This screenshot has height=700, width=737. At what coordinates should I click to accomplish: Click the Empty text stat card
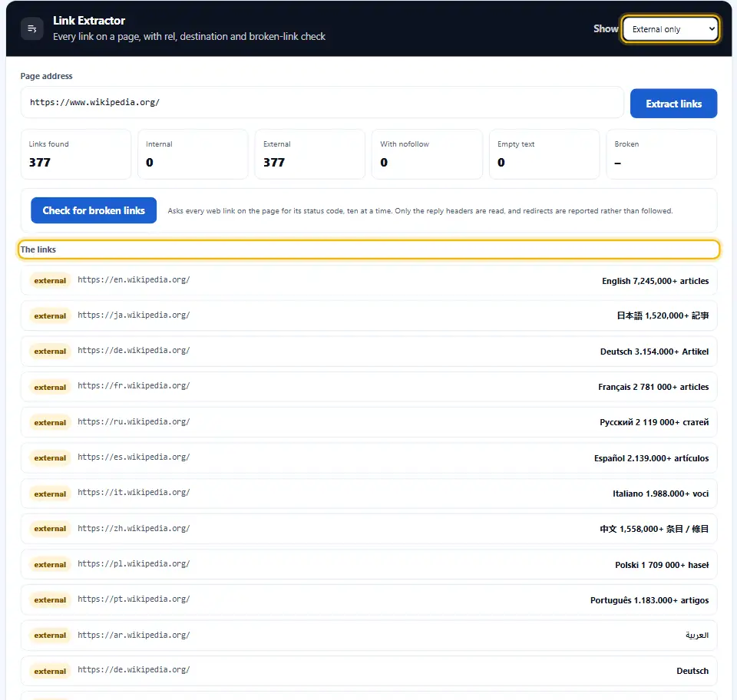click(x=544, y=154)
